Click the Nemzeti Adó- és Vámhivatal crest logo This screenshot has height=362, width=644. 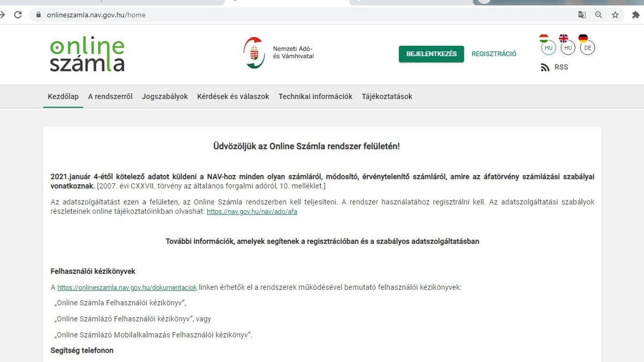point(254,53)
